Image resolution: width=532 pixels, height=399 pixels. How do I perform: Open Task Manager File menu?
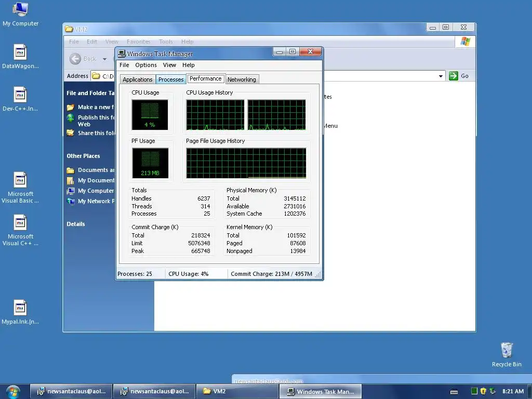point(124,65)
